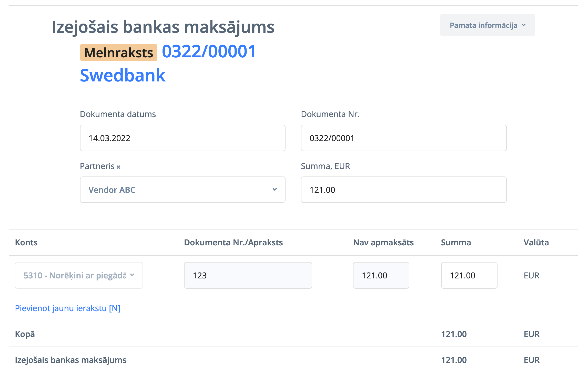Expand the Pamata informācija dropdown
Screen dimensions: 588x376
click(x=487, y=25)
